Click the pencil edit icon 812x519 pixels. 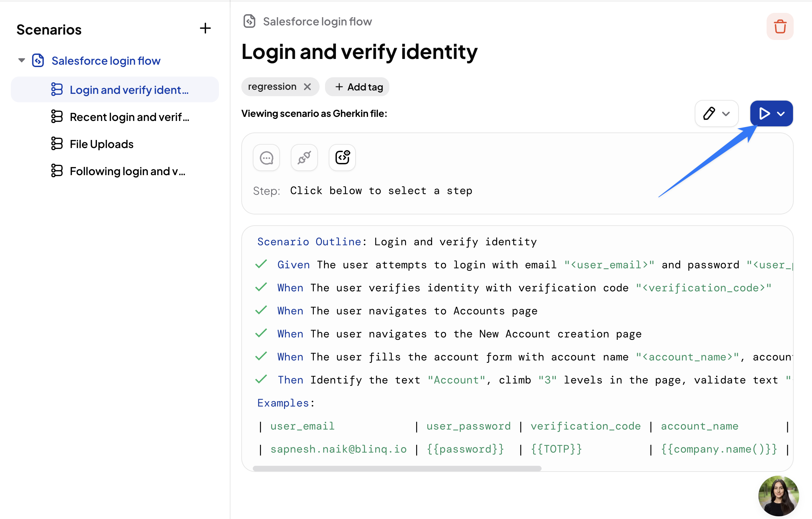tap(709, 113)
